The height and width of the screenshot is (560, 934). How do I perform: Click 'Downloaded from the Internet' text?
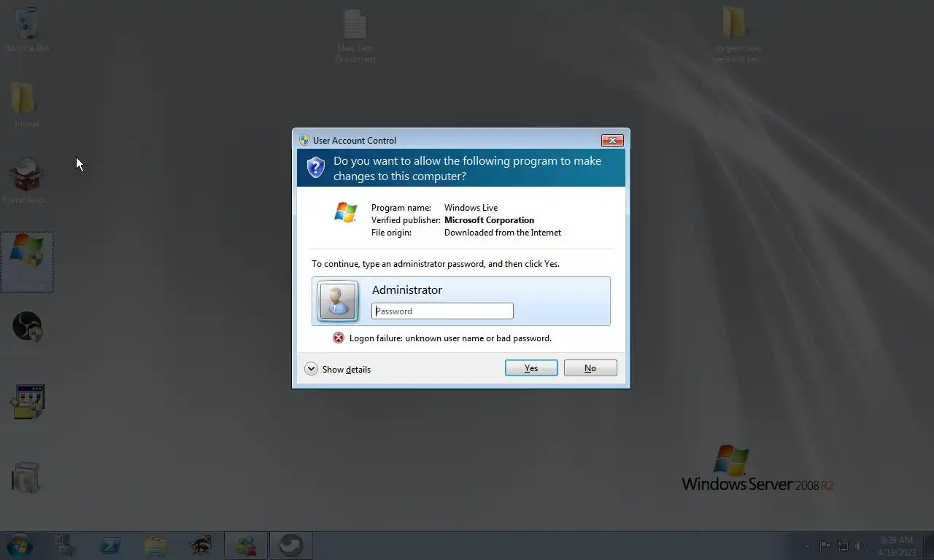[x=503, y=233]
